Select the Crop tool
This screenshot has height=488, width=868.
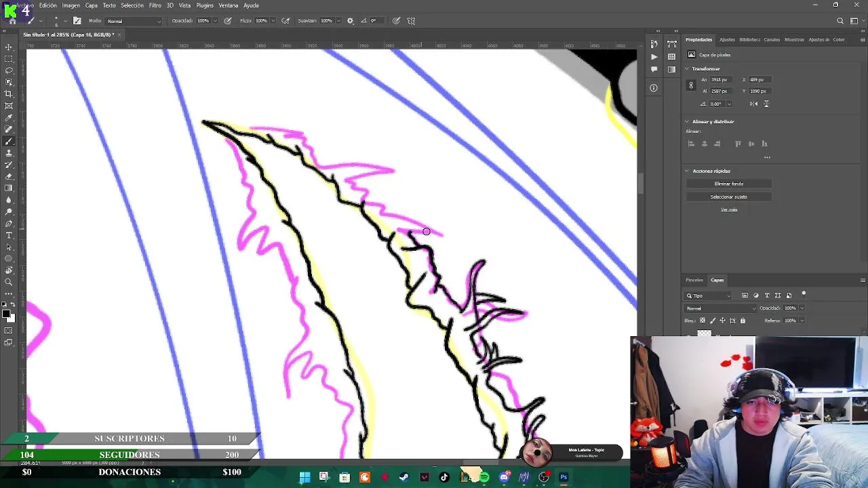(x=9, y=94)
